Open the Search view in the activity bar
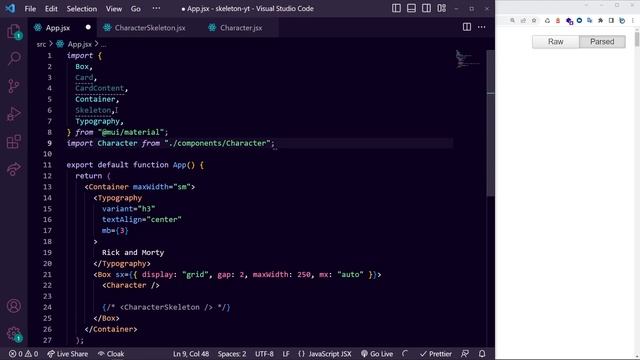Screen dimensions: 640x360 click(x=14, y=58)
